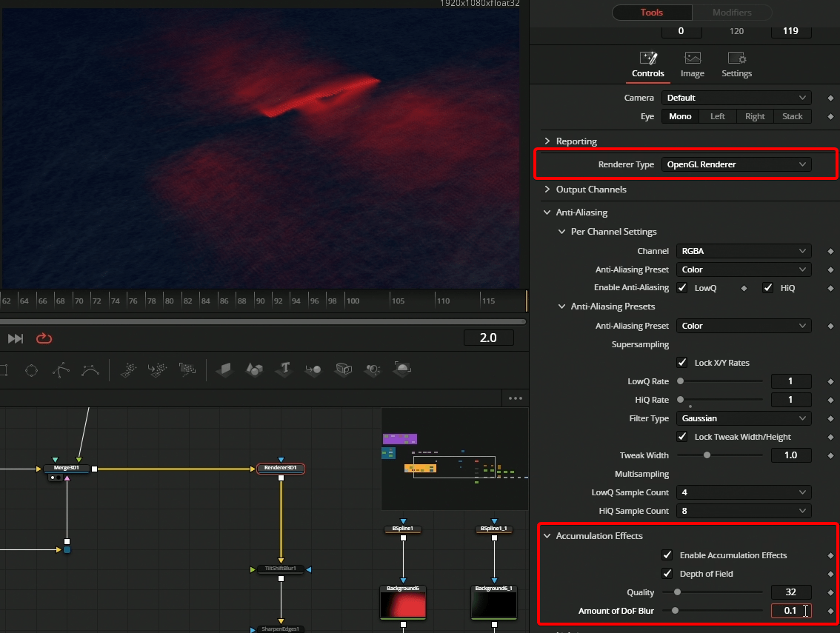Screen dimensions: 840x633
Task: Click keyframe diamond for Camera
Action: [x=830, y=98]
